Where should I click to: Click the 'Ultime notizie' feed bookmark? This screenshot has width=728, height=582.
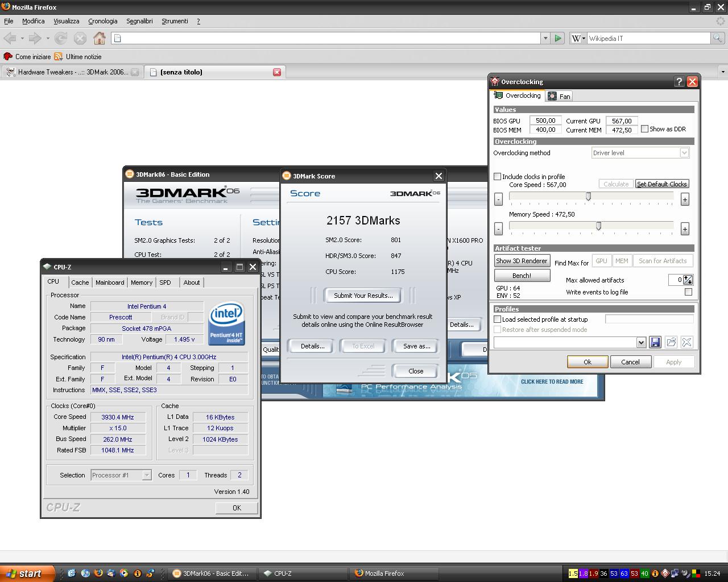(78, 57)
